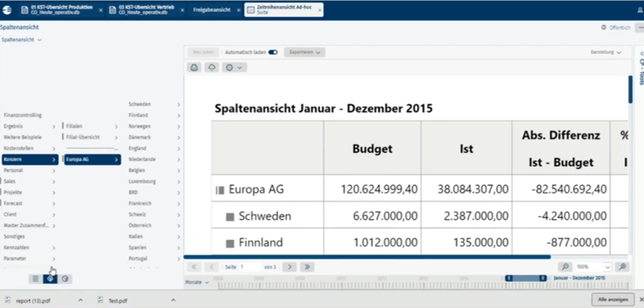Click the zoom in magnifier right of 100%
The image size is (644, 308).
click(x=623, y=267)
